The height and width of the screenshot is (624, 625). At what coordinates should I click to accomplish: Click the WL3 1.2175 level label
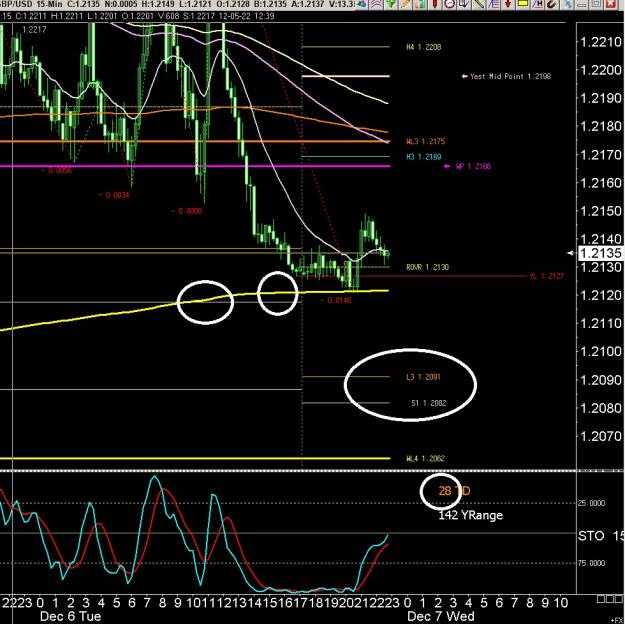(426, 142)
